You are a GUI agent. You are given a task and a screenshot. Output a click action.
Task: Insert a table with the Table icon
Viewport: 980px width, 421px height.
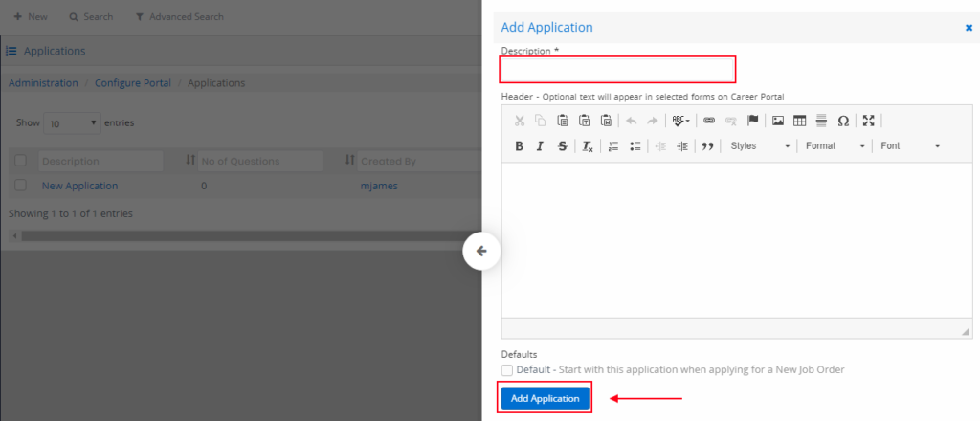click(x=799, y=121)
